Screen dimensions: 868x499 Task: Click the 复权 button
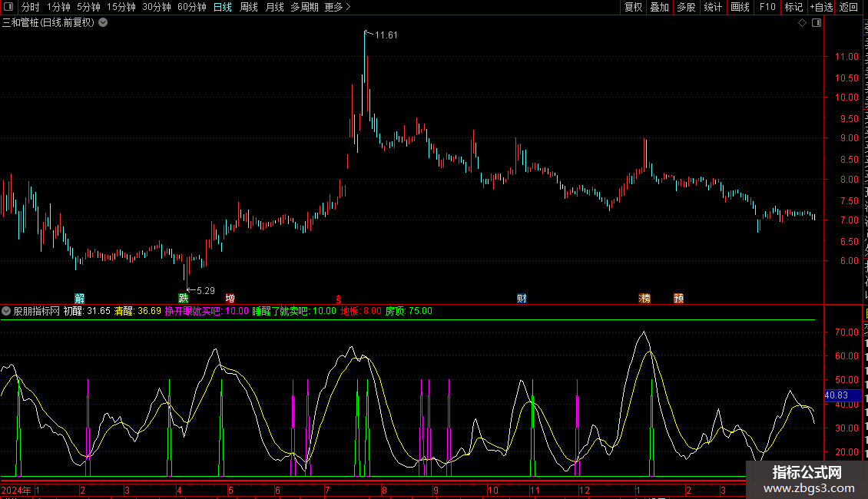(633, 7)
